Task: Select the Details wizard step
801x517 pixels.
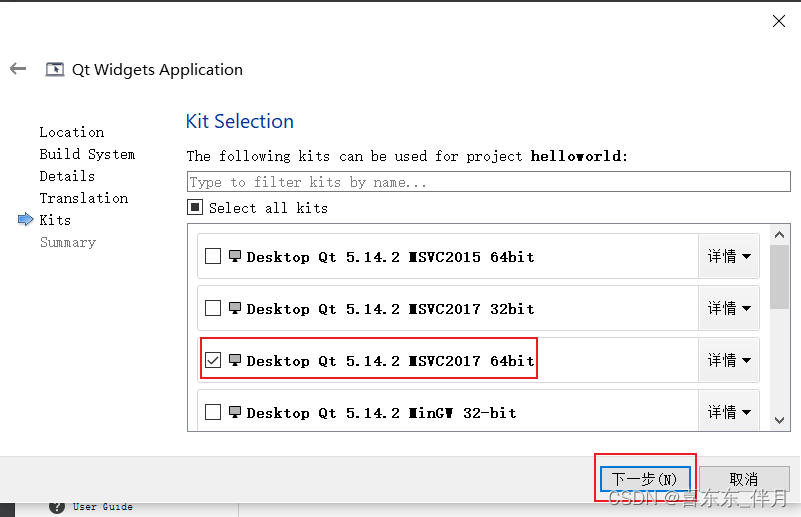Action: 67,176
